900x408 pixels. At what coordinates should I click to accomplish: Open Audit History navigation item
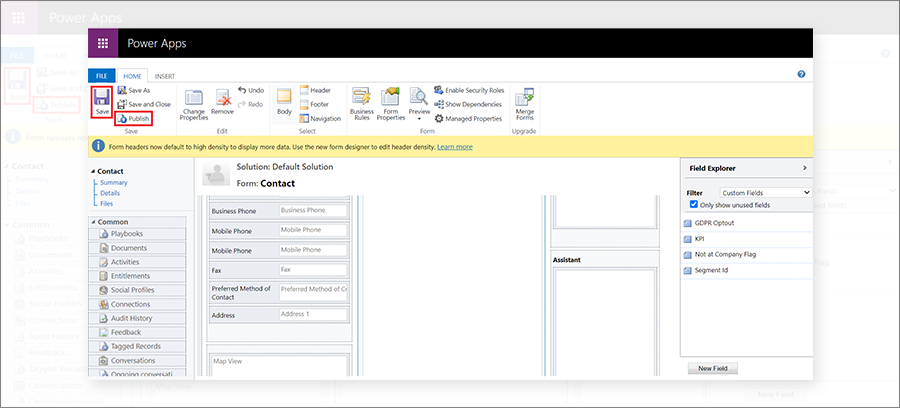coord(138,318)
